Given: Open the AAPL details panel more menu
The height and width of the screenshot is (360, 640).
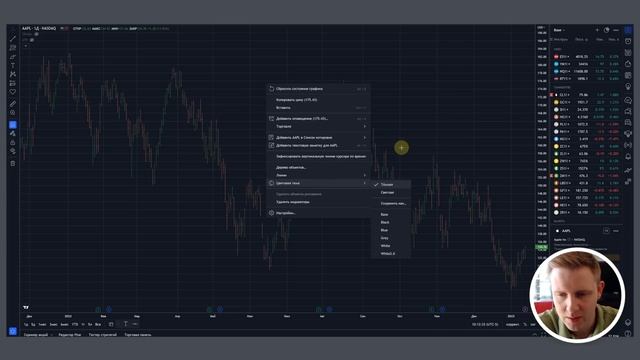Looking at the screenshot, I should (616, 231).
